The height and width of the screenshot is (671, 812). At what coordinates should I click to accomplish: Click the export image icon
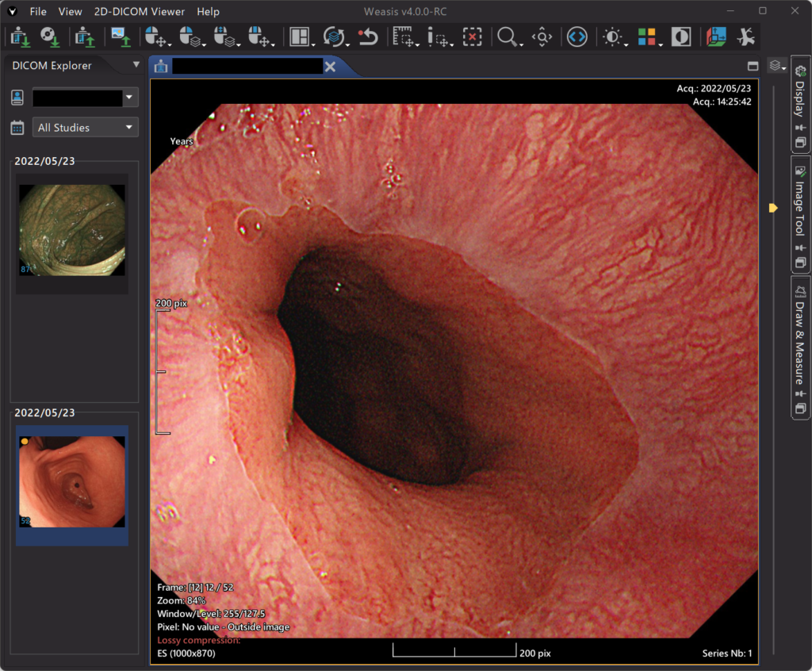pos(121,37)
